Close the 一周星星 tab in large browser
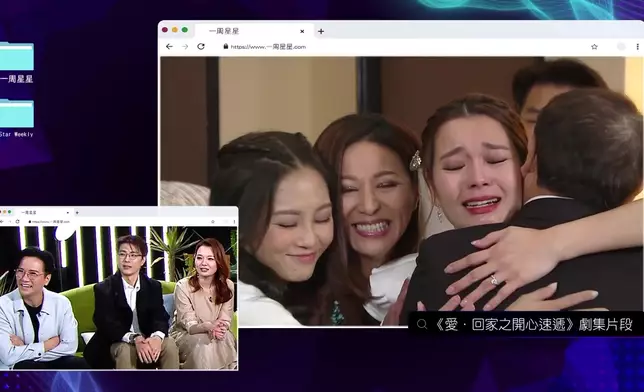The width and height of the screenshot is (644, 392). (x=302, y=31)
